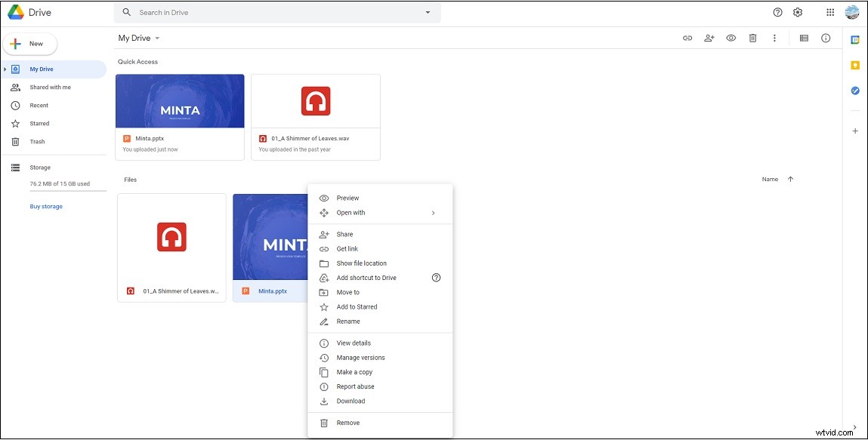Viewport: 868px width, 440px height.
Task: Open Google Tasks from the side panel
Action: point(855,91)
